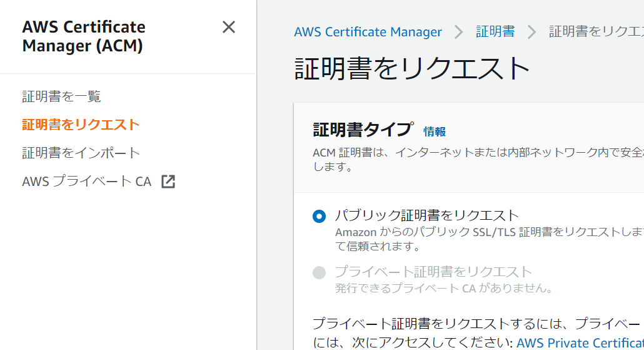This screenshot has width=644, height=350.
Task: Close the ACM navigation sidebar
Action: coord(229,27)
